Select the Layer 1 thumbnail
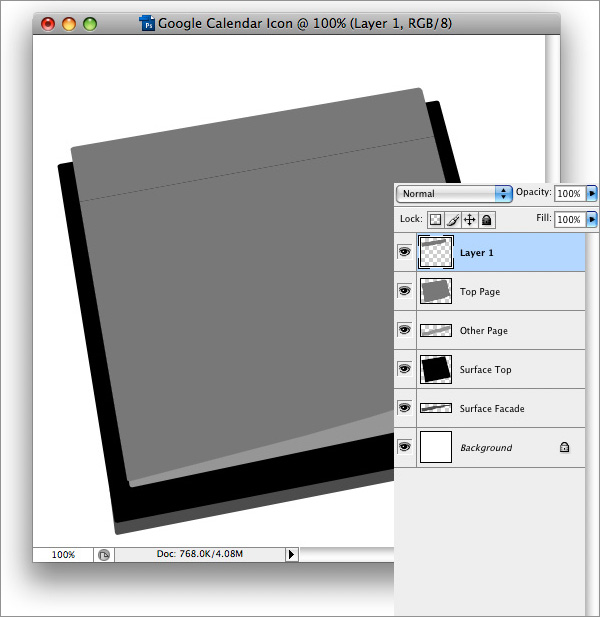The width and height of the screenshot is (600, 617). tap(436, 252)
